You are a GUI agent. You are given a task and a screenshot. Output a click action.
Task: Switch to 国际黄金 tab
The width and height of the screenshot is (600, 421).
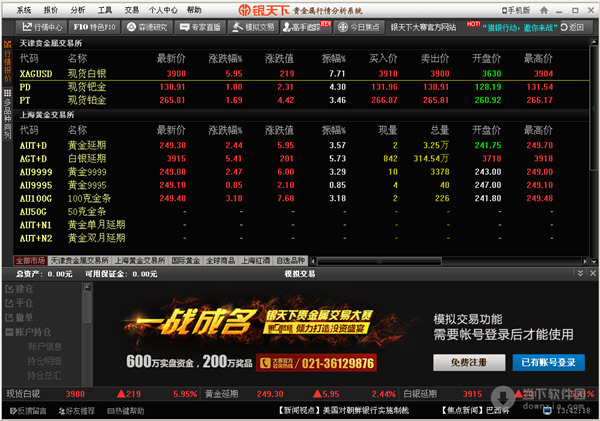tap(186, 261)
